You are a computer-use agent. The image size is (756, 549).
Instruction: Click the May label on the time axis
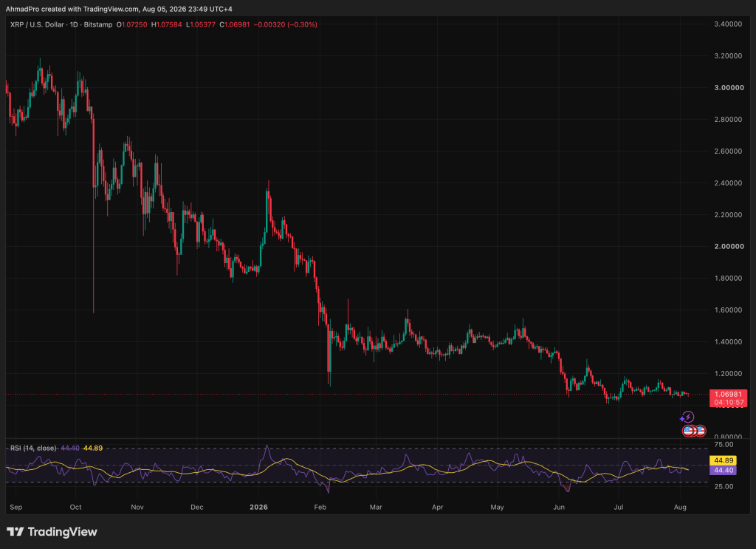point(497,507)
